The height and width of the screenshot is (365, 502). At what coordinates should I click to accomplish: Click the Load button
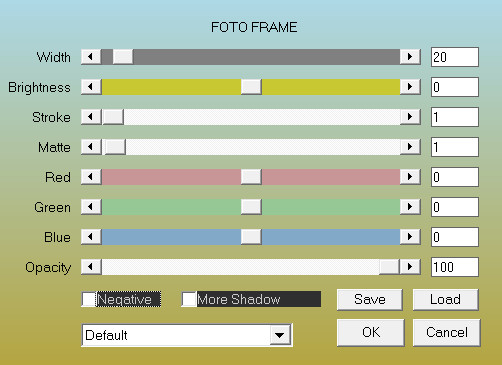(446, 299)
